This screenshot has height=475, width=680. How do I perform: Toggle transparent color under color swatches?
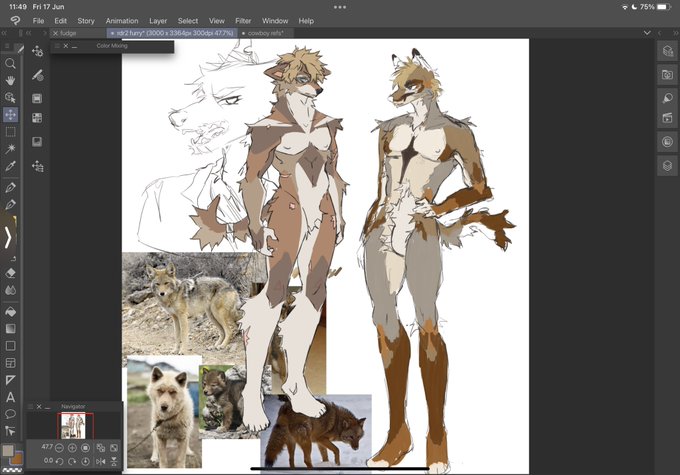click(12, 469)
